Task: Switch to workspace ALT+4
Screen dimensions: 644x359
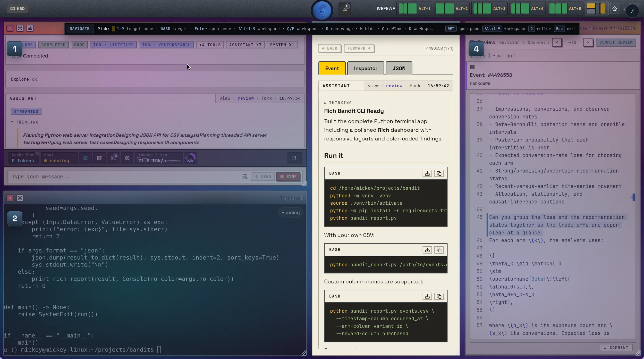Action: [x=527, y=9]
